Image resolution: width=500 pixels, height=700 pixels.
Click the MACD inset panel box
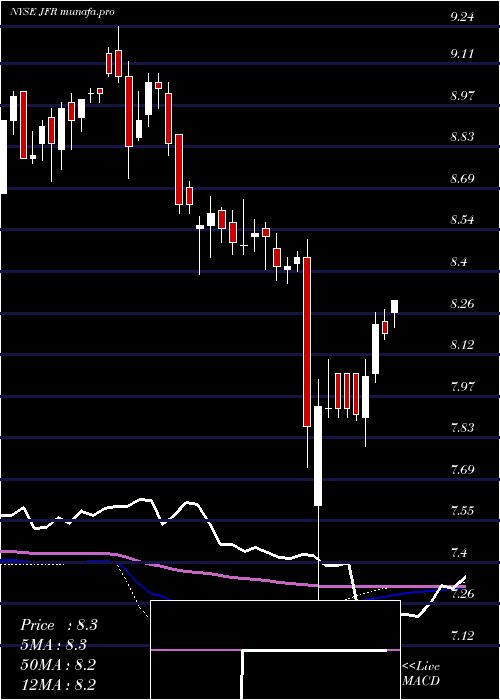click(x=275, y=650)
